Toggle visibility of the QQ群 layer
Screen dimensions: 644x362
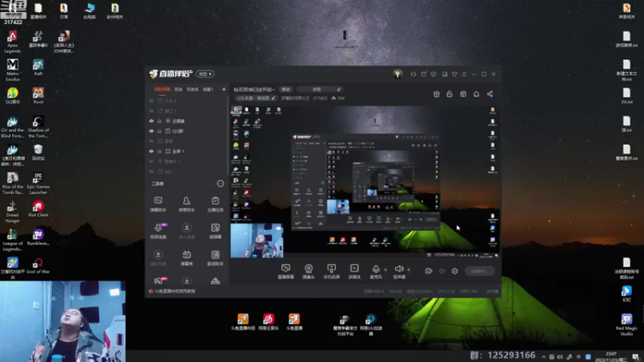tap(151, 131)
